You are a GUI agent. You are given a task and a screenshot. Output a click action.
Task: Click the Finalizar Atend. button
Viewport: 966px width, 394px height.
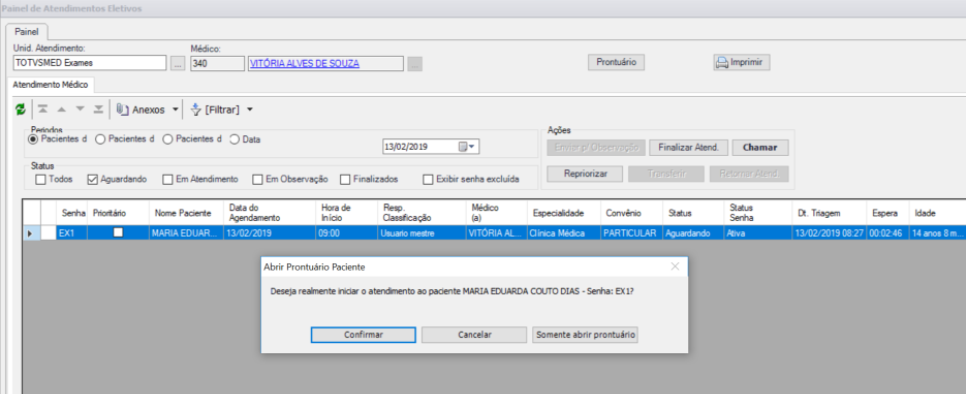tap(689, 148)
